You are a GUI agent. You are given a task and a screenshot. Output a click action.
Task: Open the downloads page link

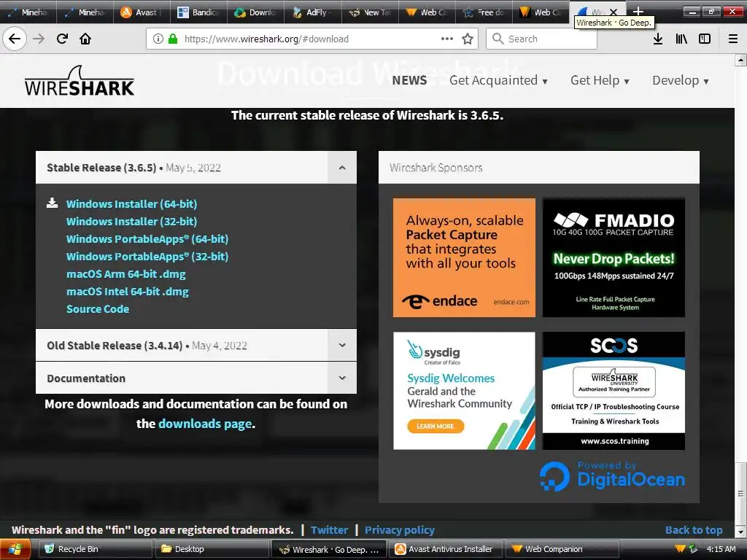(205, 424)
